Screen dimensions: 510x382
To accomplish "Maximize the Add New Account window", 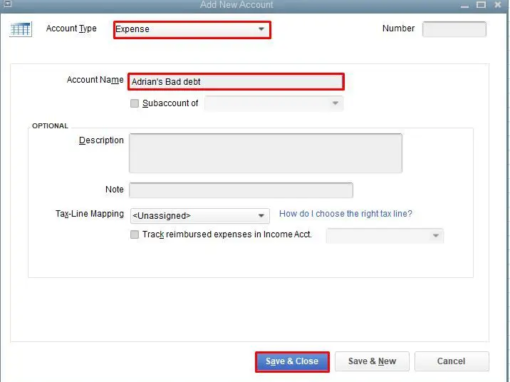I will pyautogui.click(x=481, y=5).
